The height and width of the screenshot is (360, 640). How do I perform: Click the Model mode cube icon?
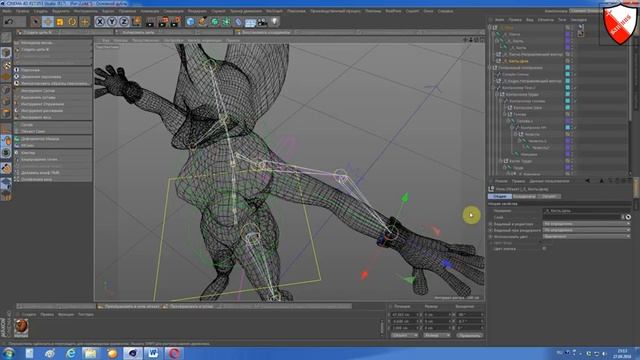point(6,52)
